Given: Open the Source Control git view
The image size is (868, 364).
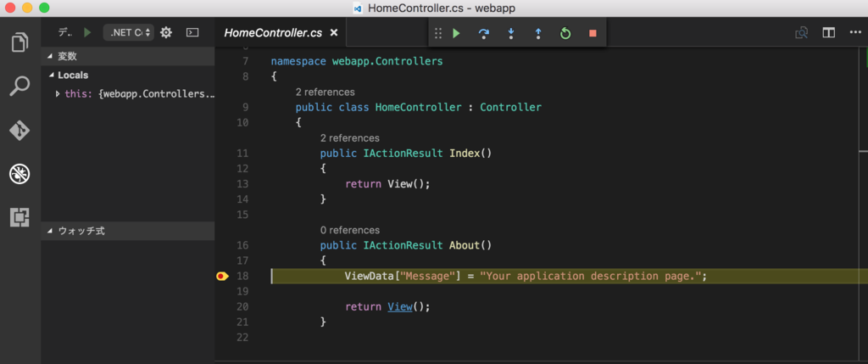Looking at the screenshot, I should tap(20, 130).
